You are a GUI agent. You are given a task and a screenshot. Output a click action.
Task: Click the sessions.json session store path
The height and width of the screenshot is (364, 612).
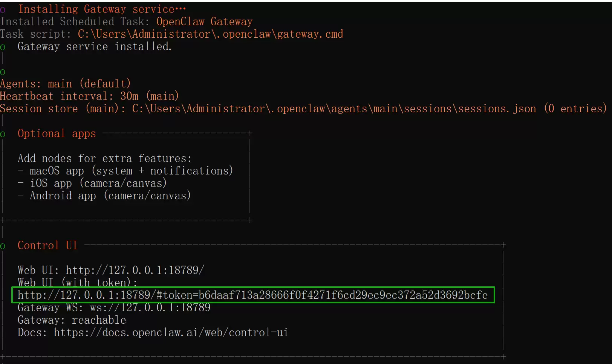coord(334,109)
